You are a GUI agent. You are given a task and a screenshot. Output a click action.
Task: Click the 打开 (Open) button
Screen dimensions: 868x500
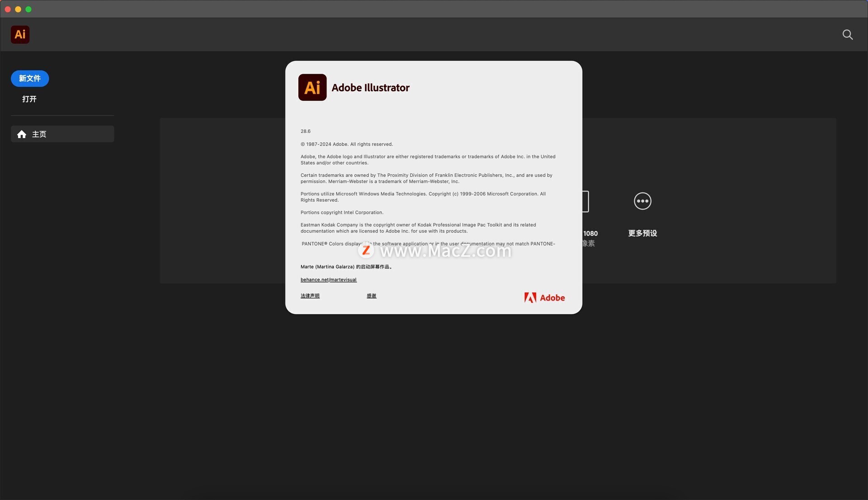[29, 99]
